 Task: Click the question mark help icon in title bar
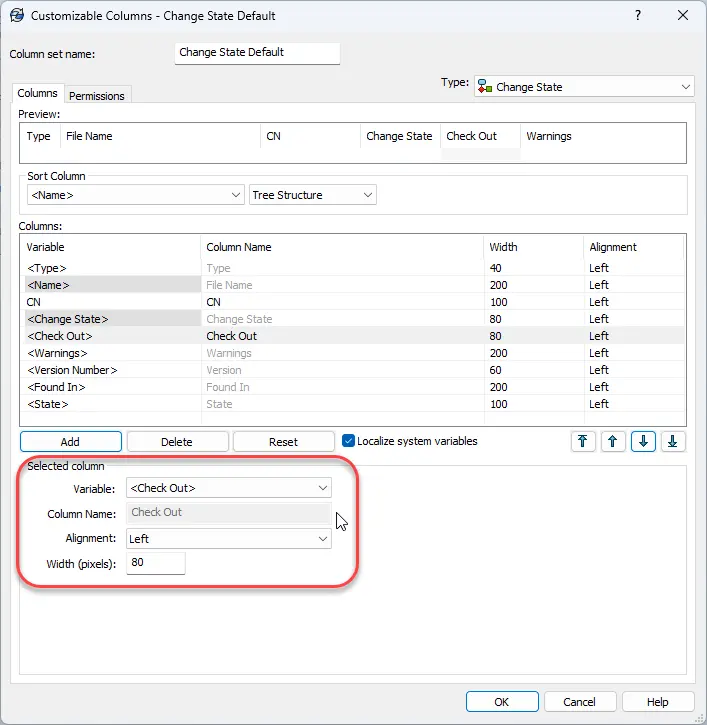[637, 16]
